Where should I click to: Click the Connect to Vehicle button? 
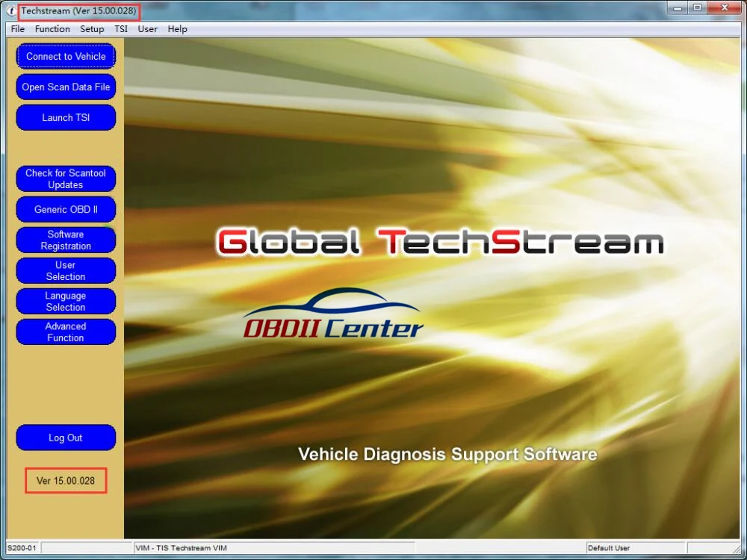tap(66, 56)
